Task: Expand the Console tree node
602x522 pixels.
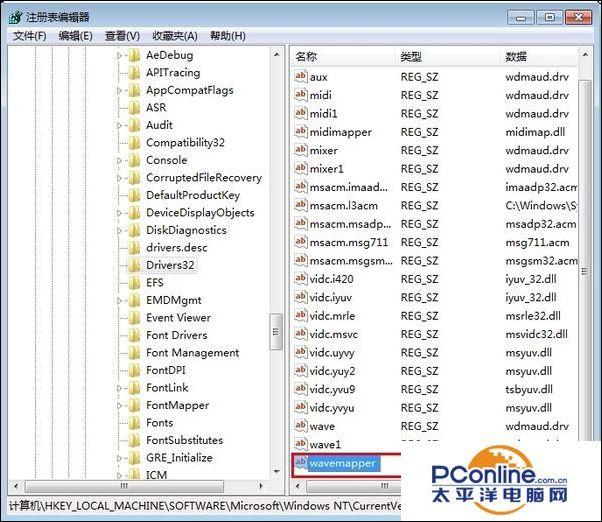Action: coord(119,160)
